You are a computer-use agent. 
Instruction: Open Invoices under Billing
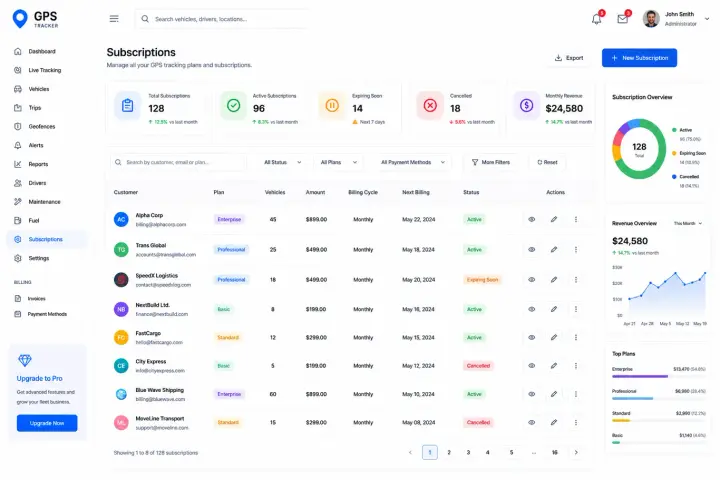pos(36,299)
